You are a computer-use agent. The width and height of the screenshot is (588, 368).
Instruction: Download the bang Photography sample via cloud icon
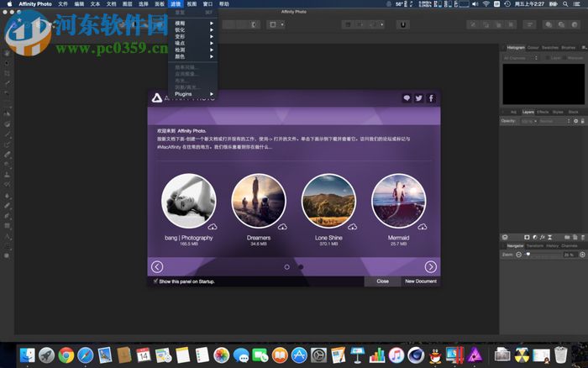213,227
